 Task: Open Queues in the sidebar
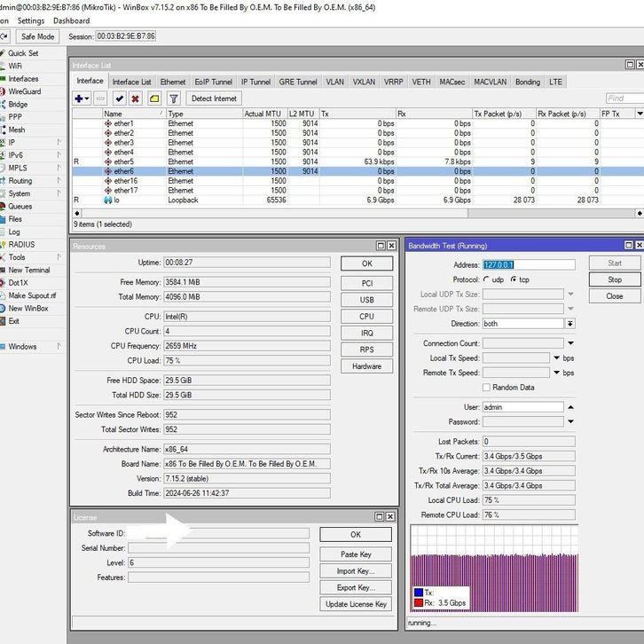pyautogui.click(x=20, y=206)
